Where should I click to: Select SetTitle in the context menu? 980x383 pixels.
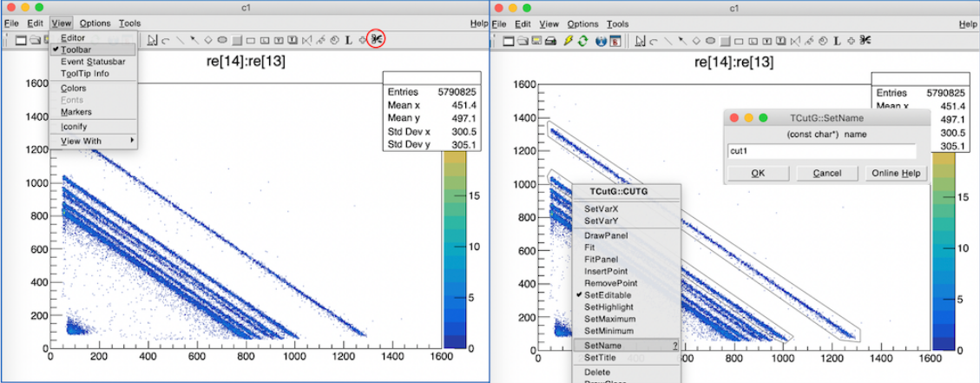(627, 357)
